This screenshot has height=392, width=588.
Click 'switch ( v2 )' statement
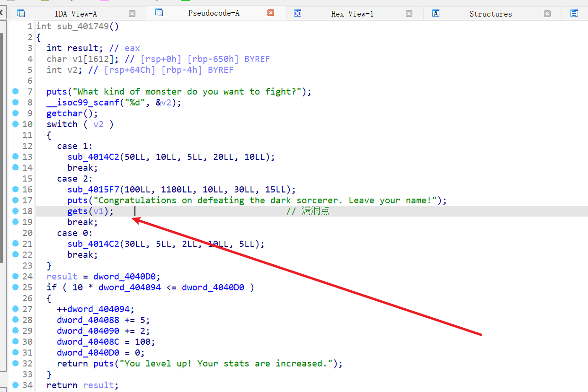80,124
